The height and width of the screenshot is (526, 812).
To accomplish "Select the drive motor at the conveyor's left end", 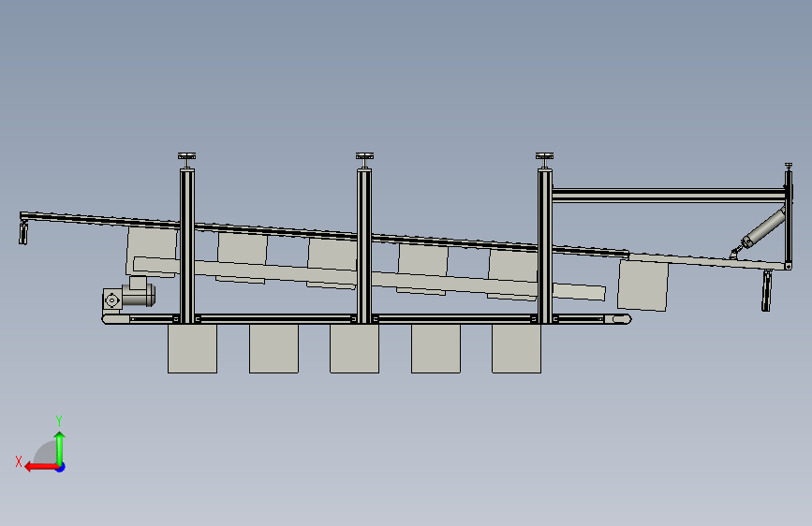I will (139, 294).
